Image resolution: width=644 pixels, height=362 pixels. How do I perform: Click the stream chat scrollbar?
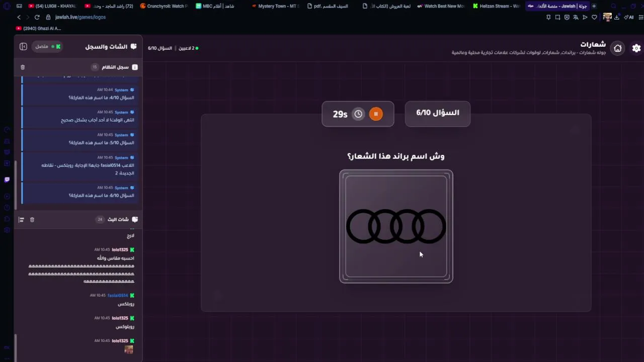tap(16, 347)
